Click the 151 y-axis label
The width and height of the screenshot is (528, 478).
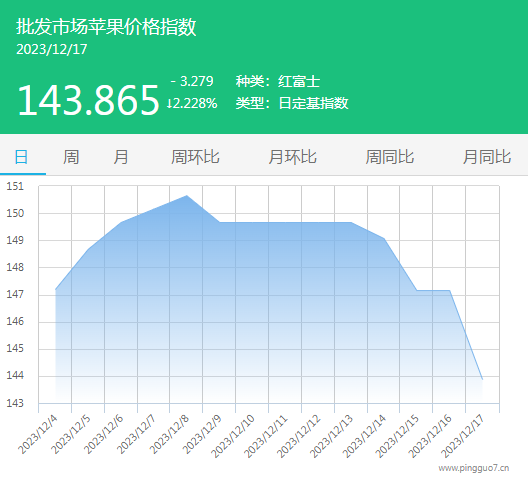[x=15, y=186]
